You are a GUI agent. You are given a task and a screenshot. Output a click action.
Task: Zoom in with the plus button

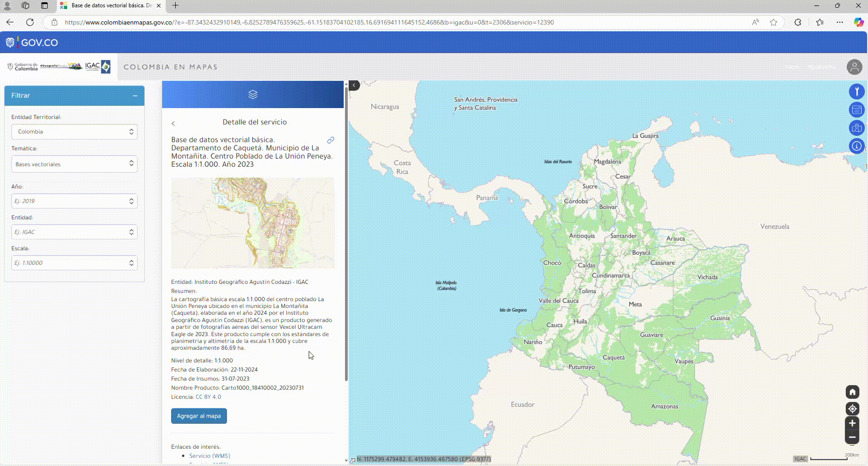click(x=852, y=423)
